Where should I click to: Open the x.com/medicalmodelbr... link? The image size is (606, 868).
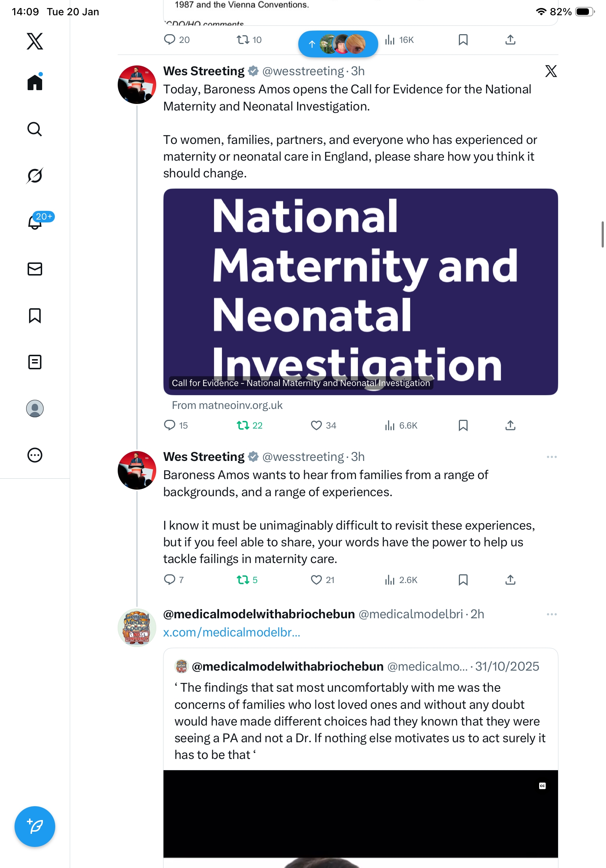click(x=231, y=632)
